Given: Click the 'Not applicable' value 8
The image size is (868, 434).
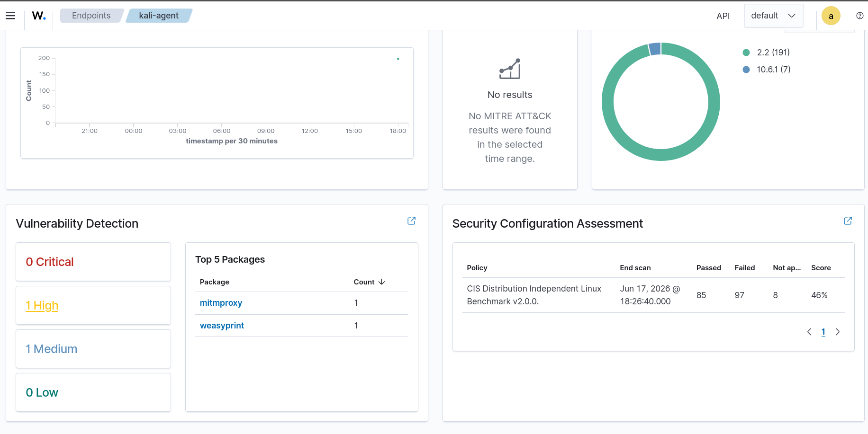Looking at the screenshot, I should pyautogui.click(x=776, y=295).
